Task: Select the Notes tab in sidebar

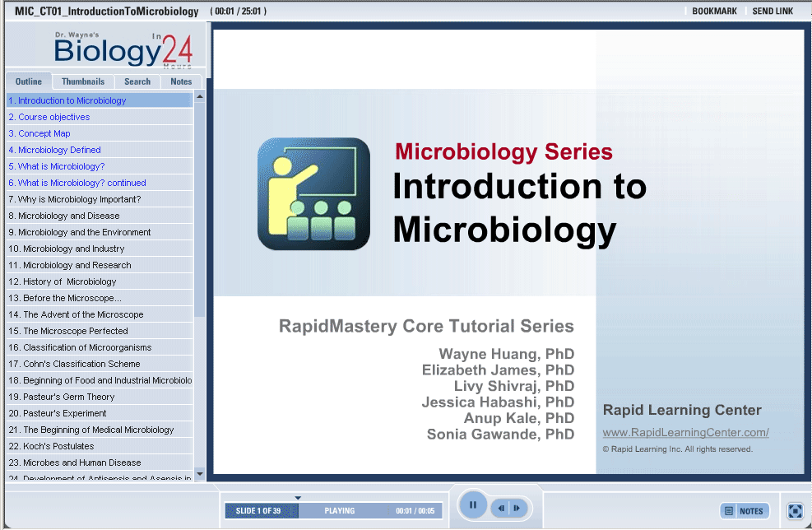Action: click(181, 81)
